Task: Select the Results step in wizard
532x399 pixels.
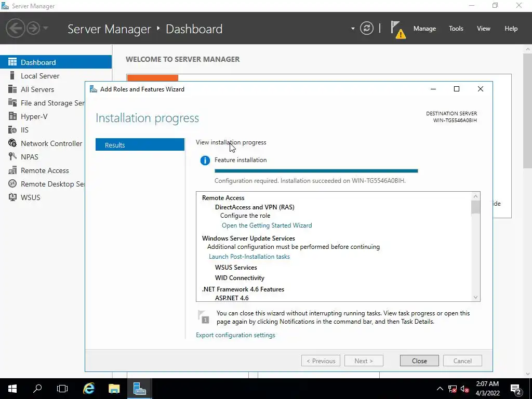Action: tap(140, 144)
